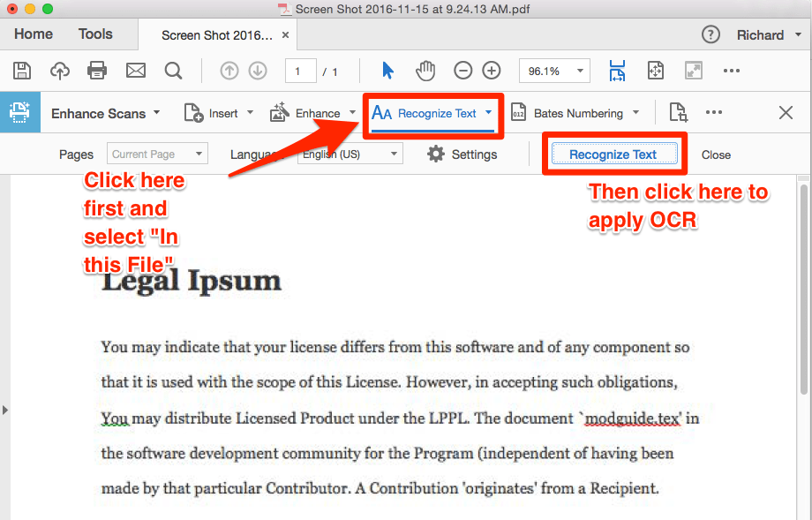Click the Enhance Scans scanner icon
Viewport: 812px width, 520px height.
point(19,112)
